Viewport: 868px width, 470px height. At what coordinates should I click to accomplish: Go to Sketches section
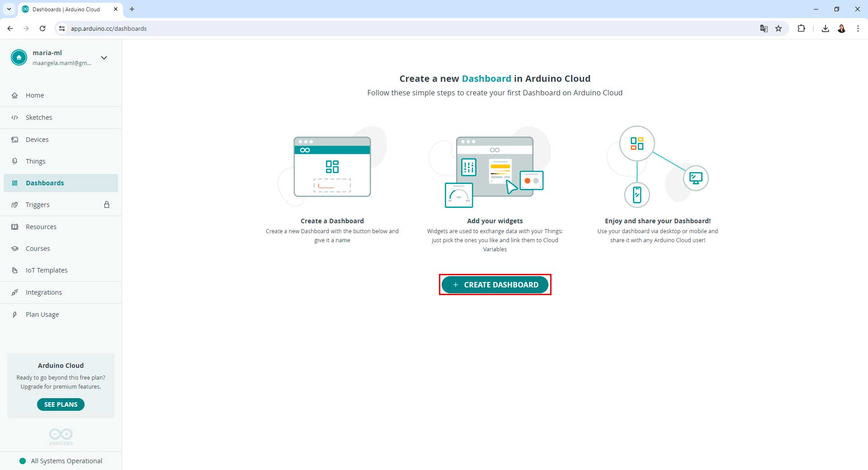[x=61, y=117]
